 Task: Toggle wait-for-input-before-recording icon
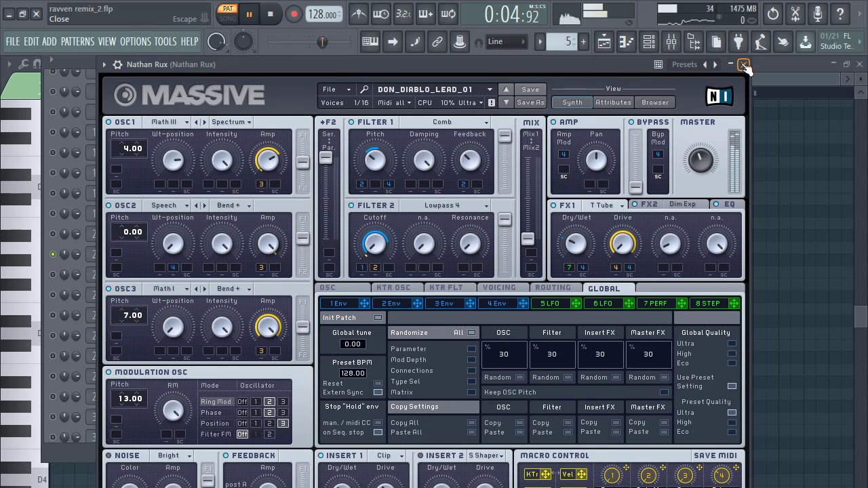(x=381, y=14)
